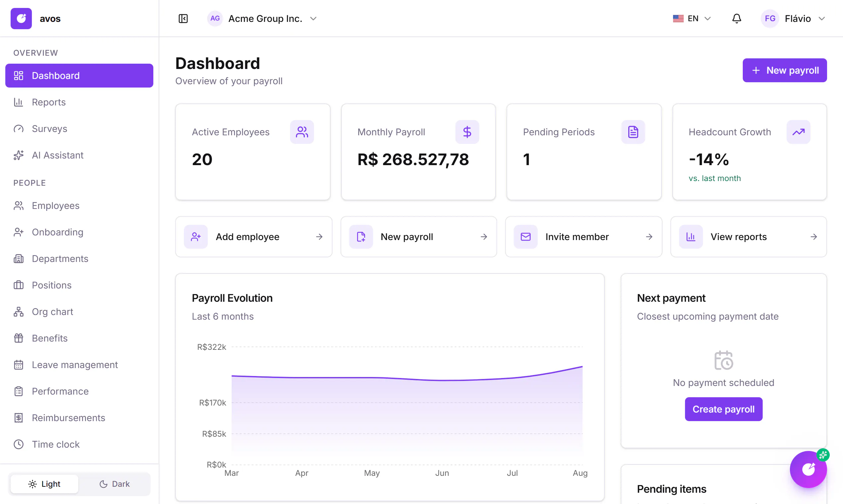Click the AG company avatar
Viewport: 843px width, 504px height.
pos(215,18)
